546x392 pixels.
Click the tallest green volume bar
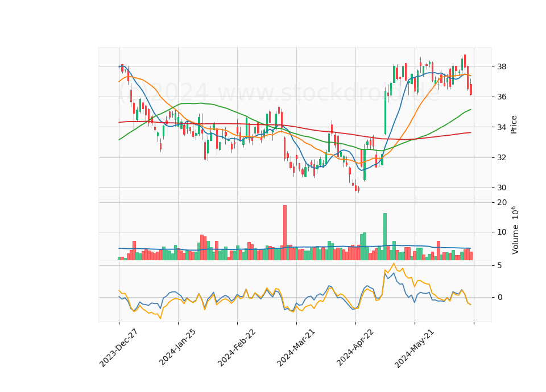coord(385,236)
